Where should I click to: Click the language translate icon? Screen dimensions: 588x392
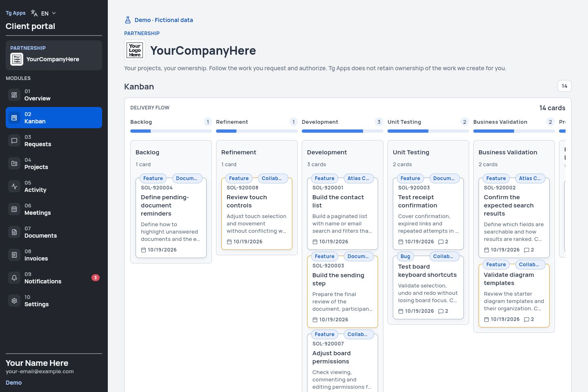click(34, 13)
